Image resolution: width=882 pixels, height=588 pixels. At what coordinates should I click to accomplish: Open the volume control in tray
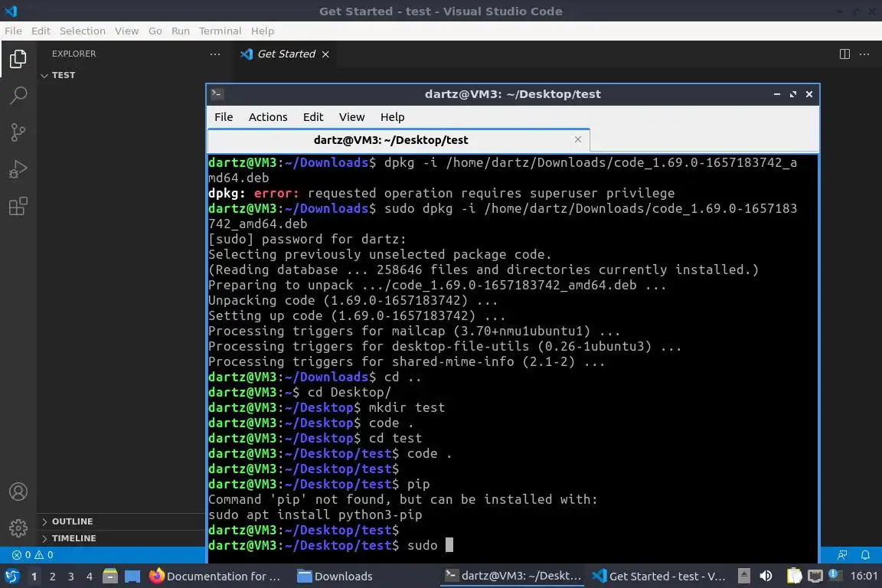point(766,577)
